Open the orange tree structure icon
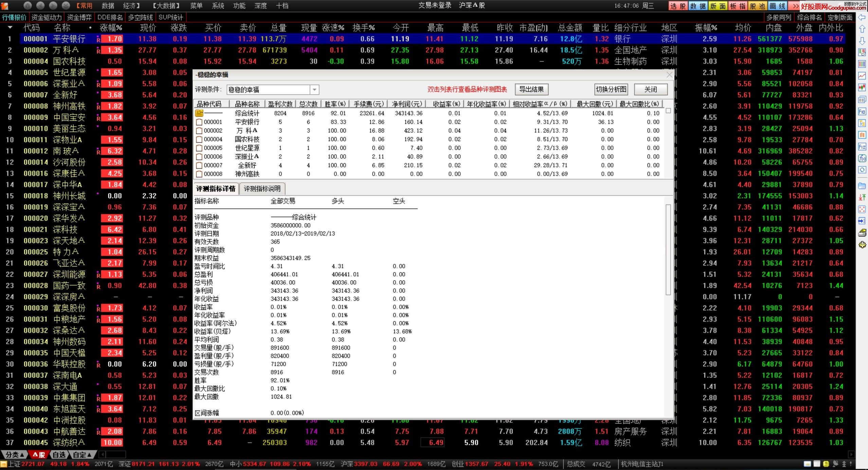868x470 pixels. click(x=862, y=123)
